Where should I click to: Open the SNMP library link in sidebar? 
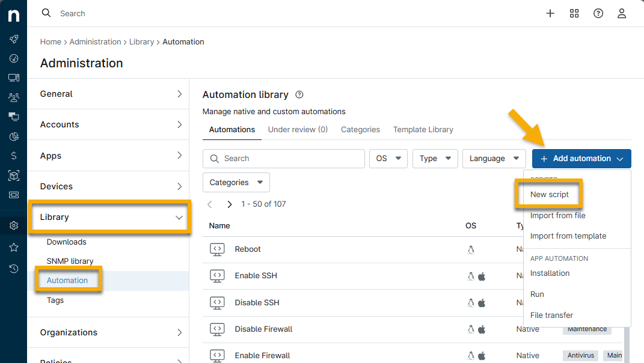(x=70, y=261)
